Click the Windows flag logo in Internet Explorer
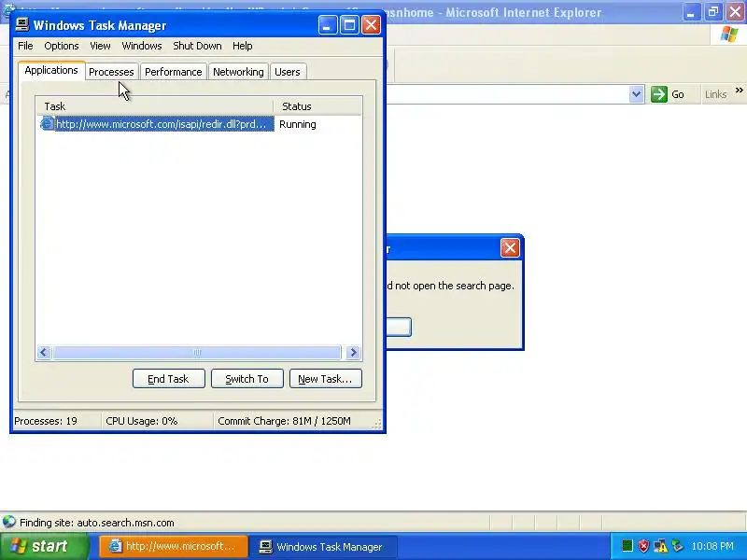747x560 pixels. (x=729, y=35)
